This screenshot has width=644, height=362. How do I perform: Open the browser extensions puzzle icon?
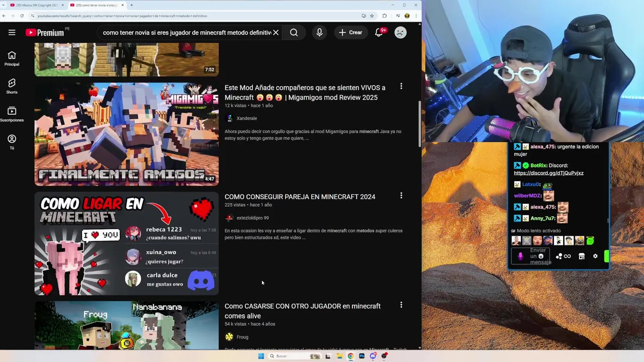[384, 16]
